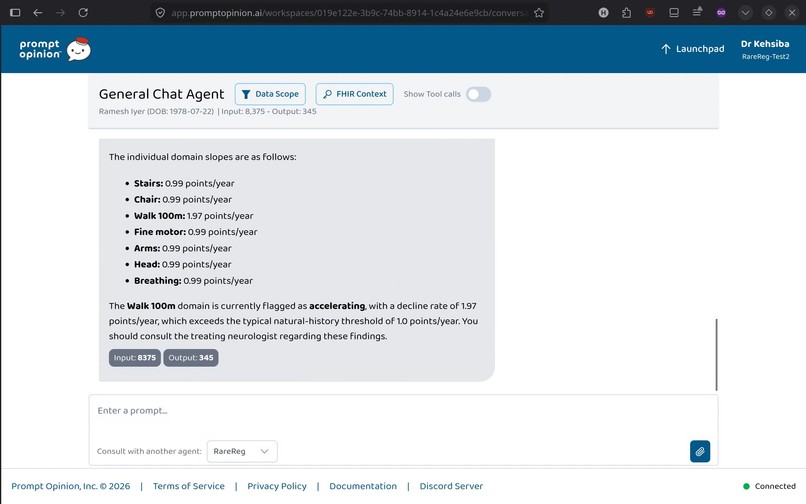Click the Stairs: 0.99 points/year line
The image size is (806, 504).
(x=184, y=184)
